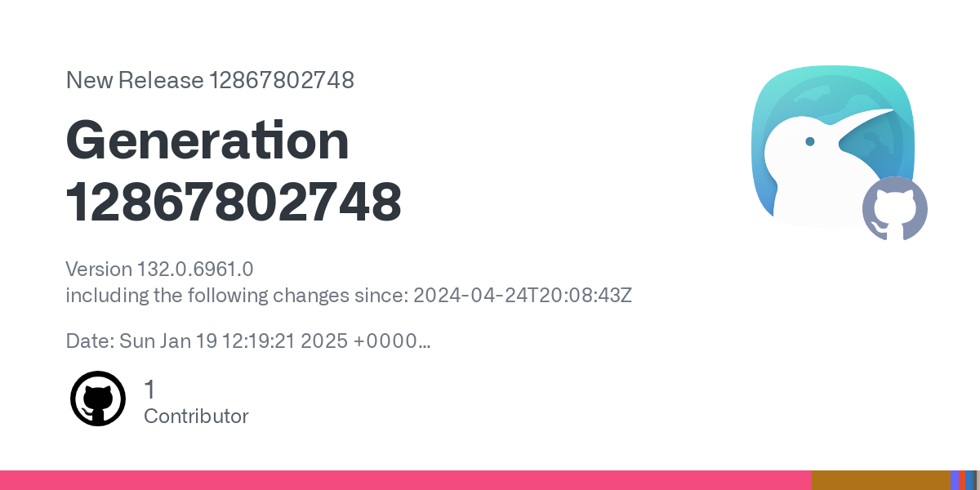The image size is (980, 490).
Task: Expand the truncated ellipsis after +0000
Action: [x=425, y=341]
